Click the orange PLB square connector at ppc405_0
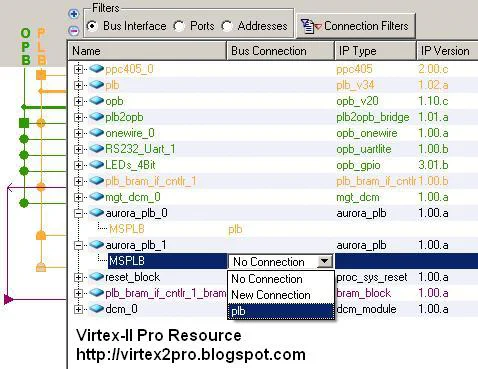The height and width of the screenshot is (369, 478). click(41, 75)
